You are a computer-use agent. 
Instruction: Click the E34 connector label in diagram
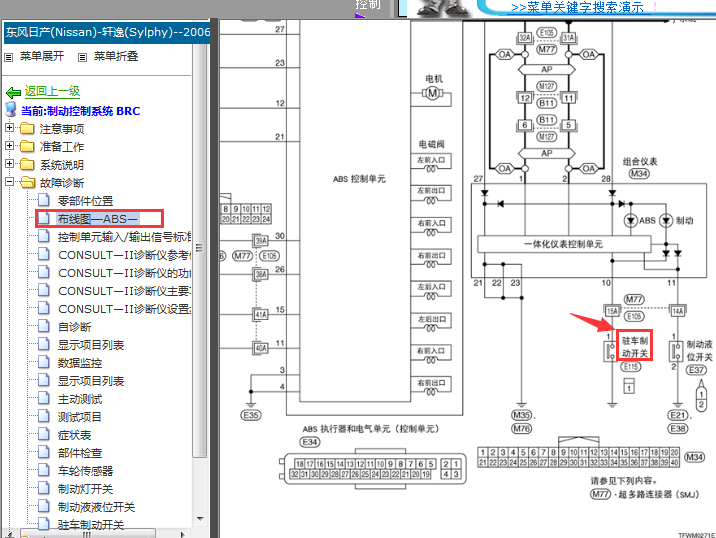click(x=310, y=442)
